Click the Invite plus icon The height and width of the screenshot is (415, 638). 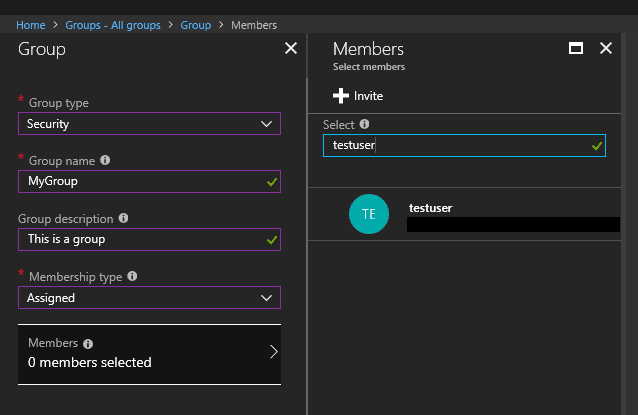[341, 96]
